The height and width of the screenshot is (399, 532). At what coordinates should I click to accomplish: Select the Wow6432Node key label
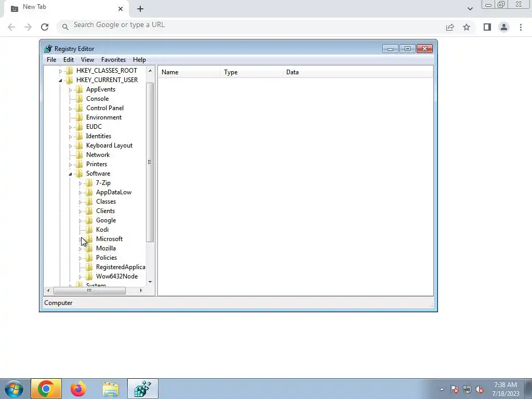click(117, 276)
